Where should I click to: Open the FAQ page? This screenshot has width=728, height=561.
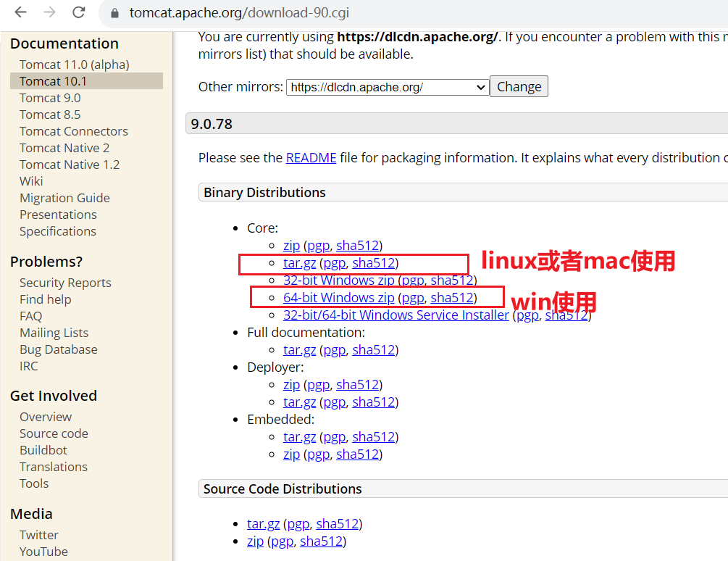point(30,316)
